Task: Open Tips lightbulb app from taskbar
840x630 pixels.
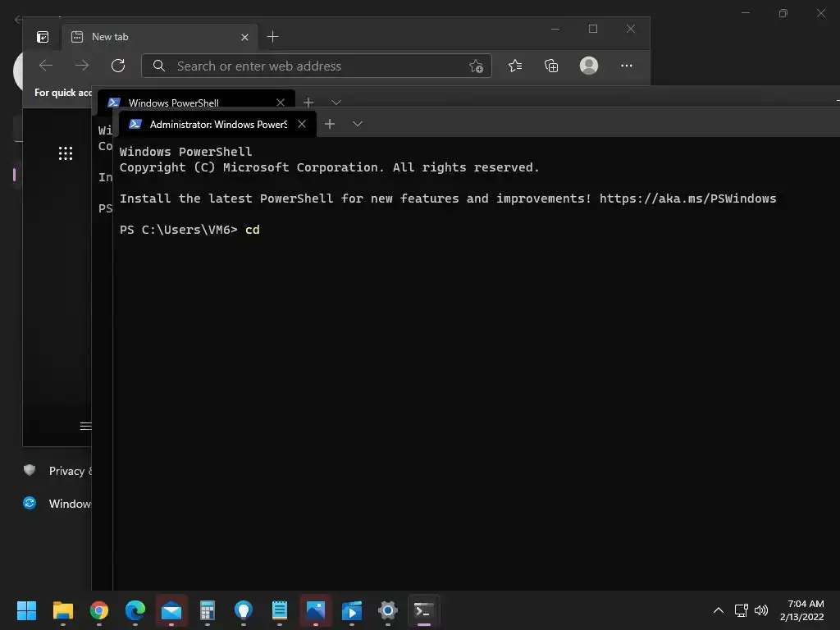Action: [x=243, y=610]
